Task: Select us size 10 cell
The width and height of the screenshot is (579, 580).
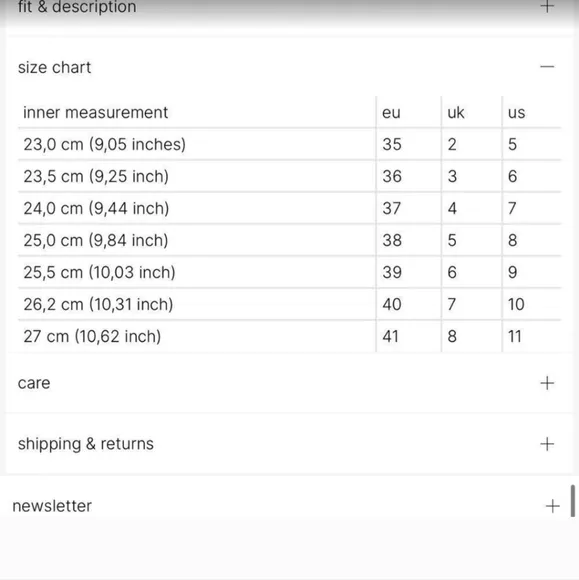Action: pyautogui.click(x=516, y=304)
